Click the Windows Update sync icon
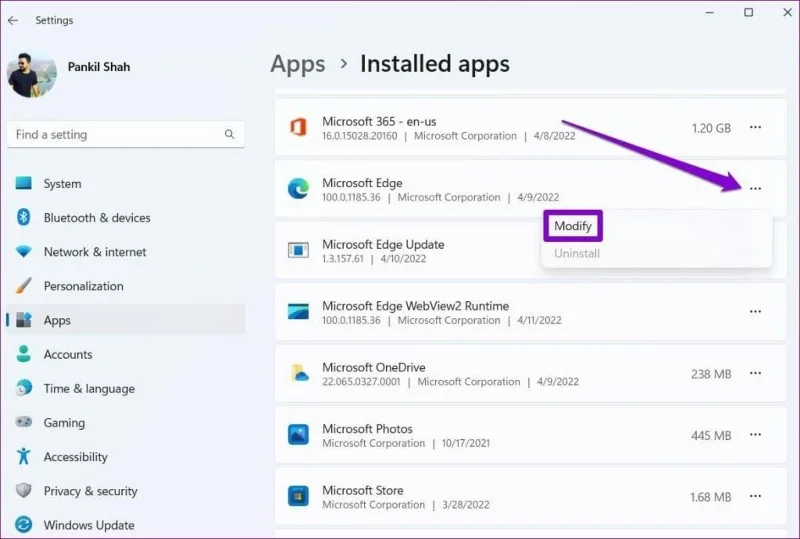The width and height of the screenshot is (800, 539). pos(23,525)
